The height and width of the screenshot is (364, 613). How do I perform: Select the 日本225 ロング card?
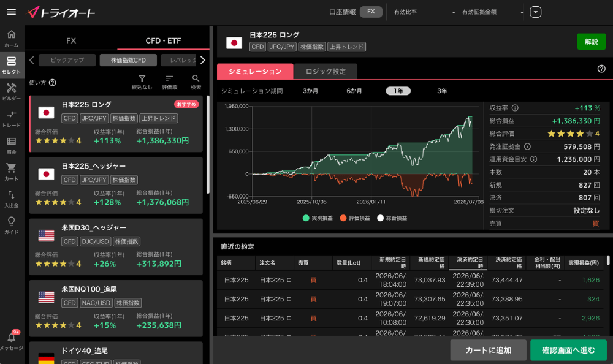pyautogui.click(x=116, y=124)
